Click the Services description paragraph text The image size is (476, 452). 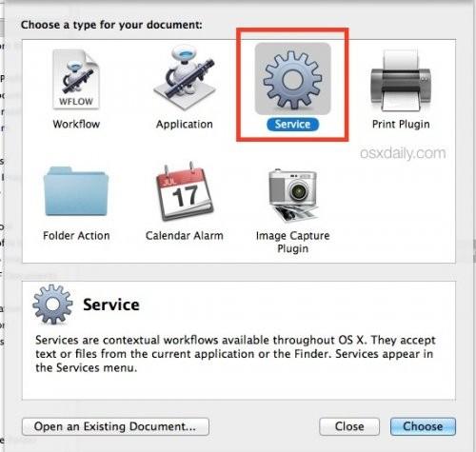click(235, 354)
